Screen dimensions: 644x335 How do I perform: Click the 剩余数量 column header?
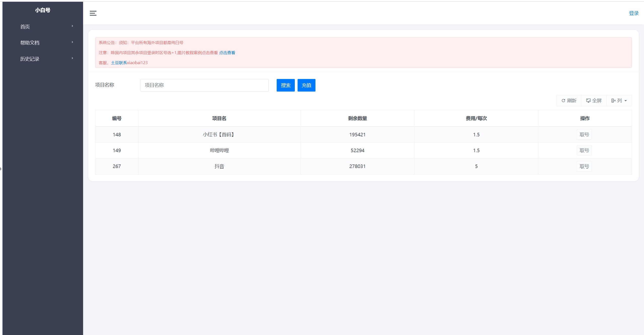[x=357, y=118]
